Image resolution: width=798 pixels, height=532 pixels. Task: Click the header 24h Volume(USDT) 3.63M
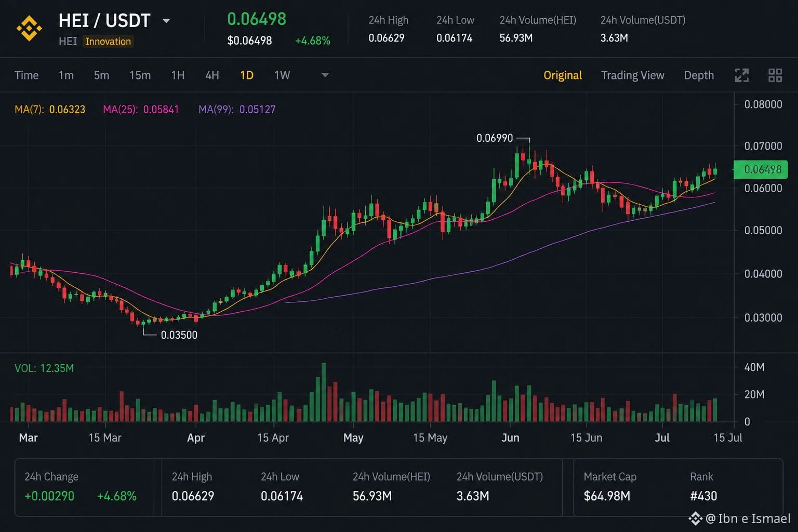point(614,38)
